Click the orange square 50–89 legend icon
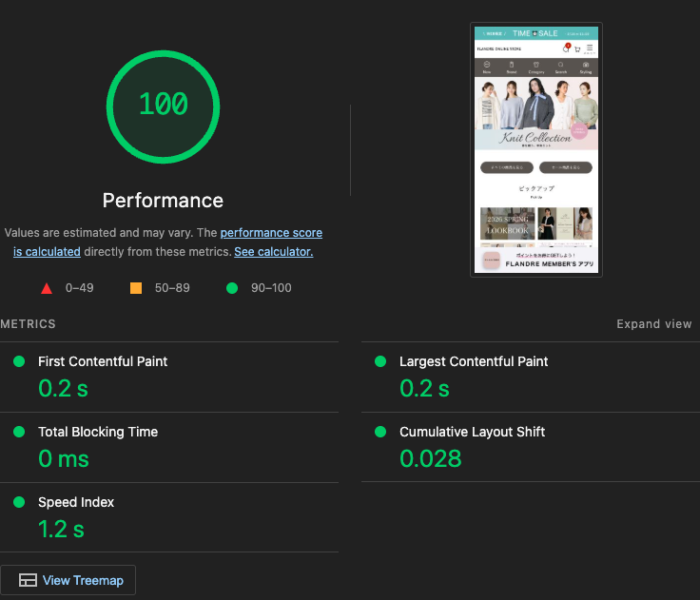The width and height of the screenshot is (700, 600). 136,288
